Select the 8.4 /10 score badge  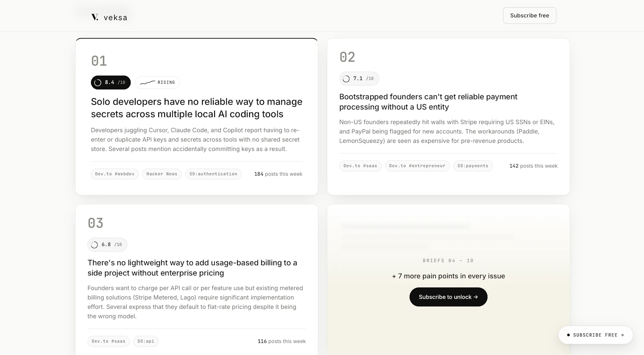click(x=111, y=83)
